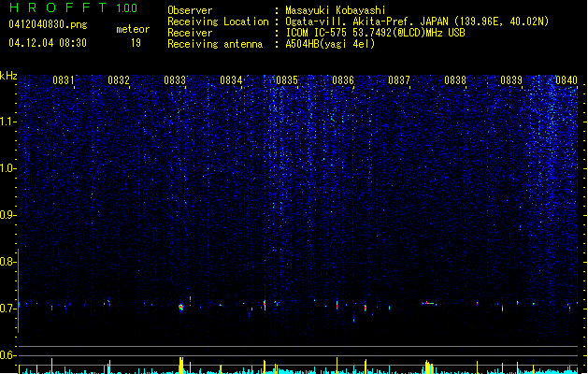Click the yellow power spike cluster after 0837
The height and width of the screenshot is (374, 588).
pyautogui.click(x=428, y=367)
